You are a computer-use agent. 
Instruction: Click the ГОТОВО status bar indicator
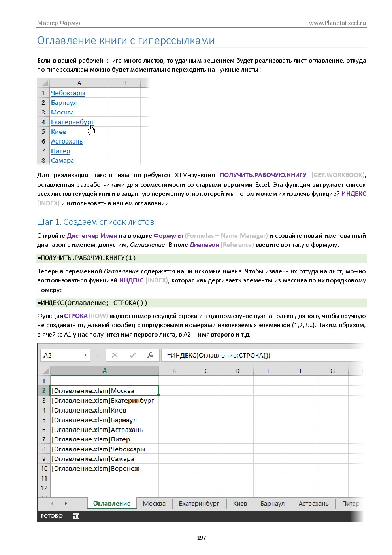pyautogui.click(x=52, y=516)
